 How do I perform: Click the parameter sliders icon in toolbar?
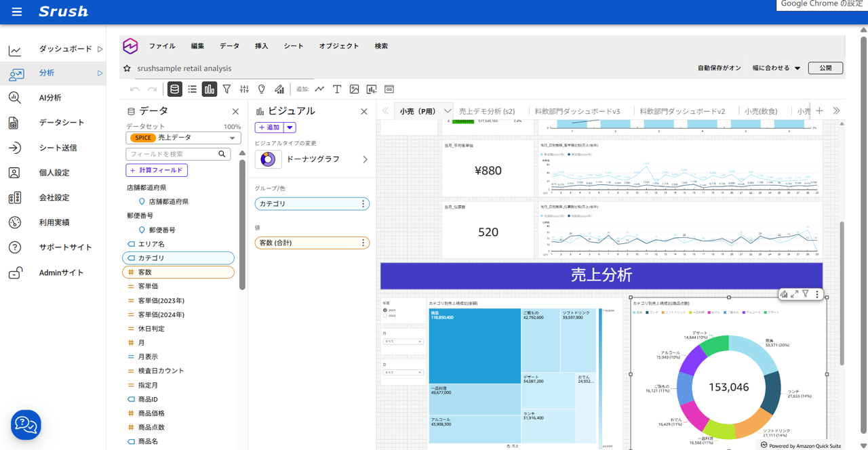[x=243, y=89]
